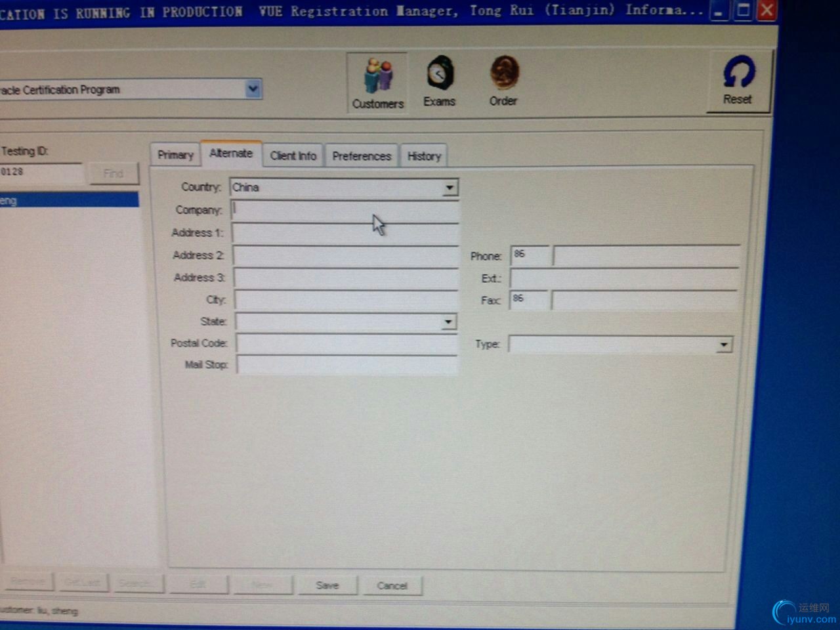The image size is (840, 630).
Task: Click the Find button
Action: click(114, 173)
